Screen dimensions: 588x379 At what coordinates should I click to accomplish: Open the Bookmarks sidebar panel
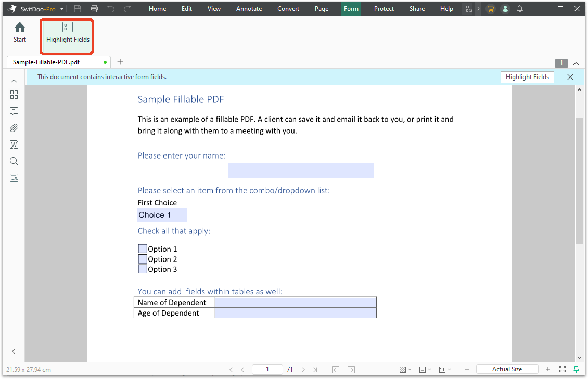point(14,78)
